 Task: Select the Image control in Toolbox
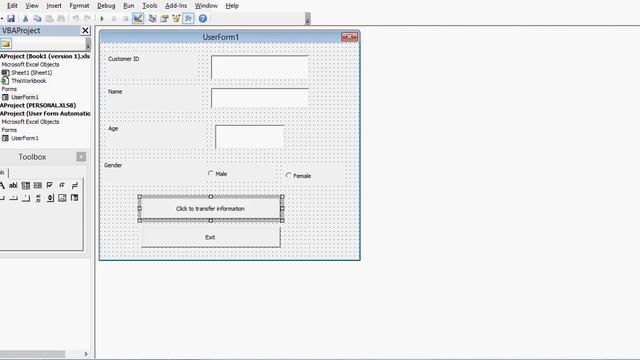click(62, 198)
